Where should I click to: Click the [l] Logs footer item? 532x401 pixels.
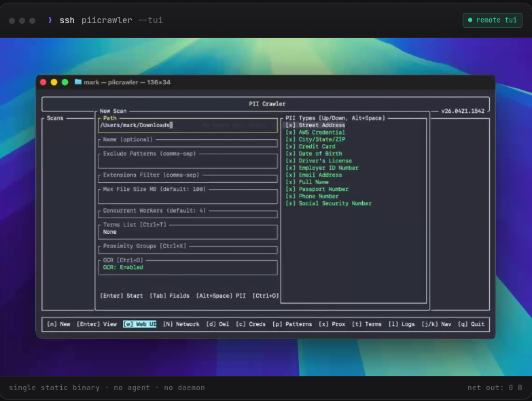(x=402, y=324)
